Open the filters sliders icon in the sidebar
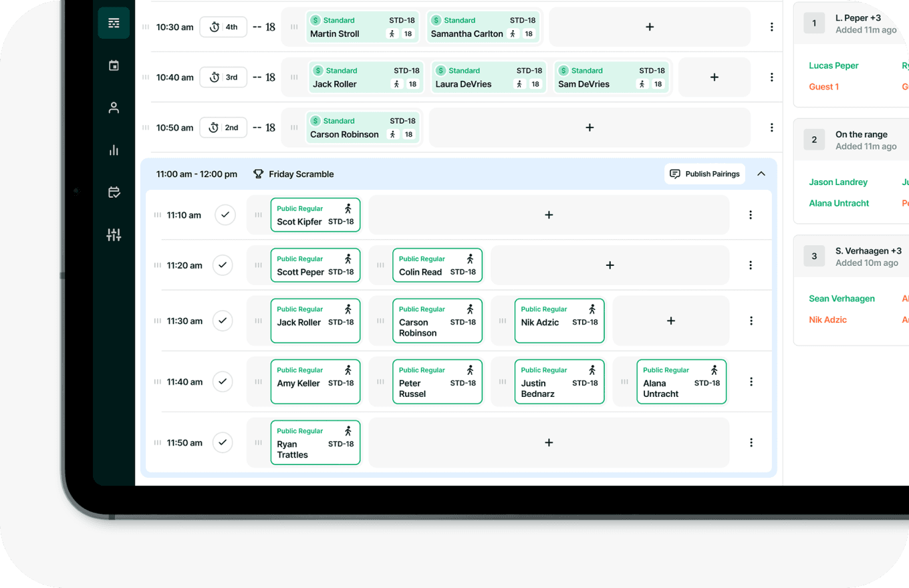909x588 pixels. coord(114,235)
